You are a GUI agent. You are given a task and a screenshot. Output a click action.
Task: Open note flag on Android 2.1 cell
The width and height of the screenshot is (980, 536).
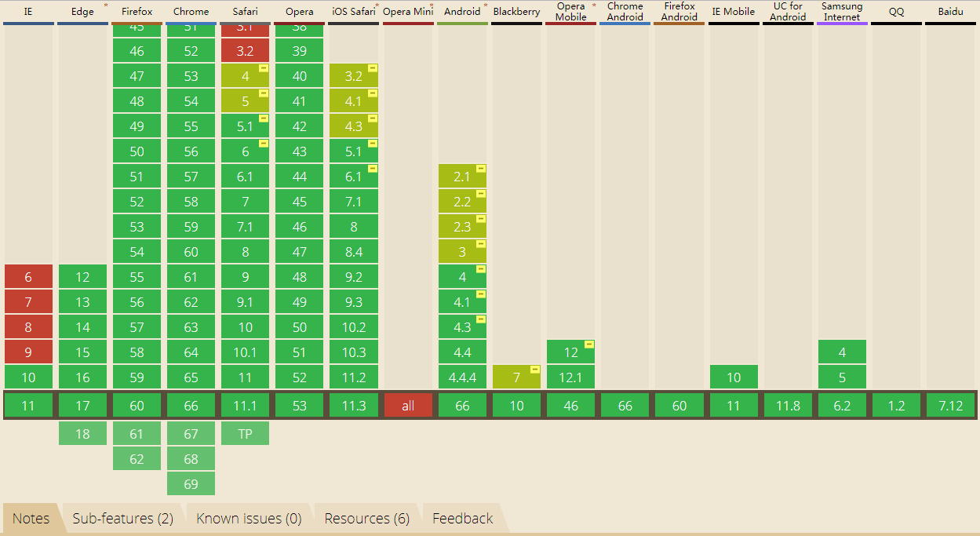481,169
